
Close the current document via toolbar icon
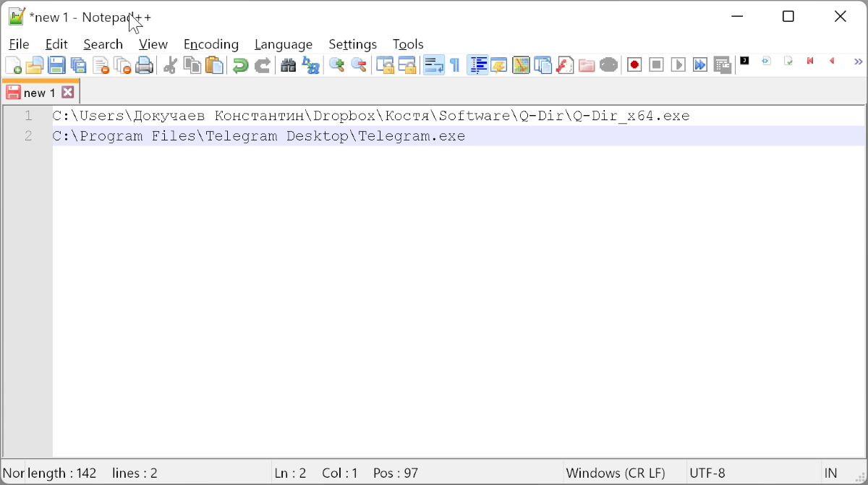(101, 65)
